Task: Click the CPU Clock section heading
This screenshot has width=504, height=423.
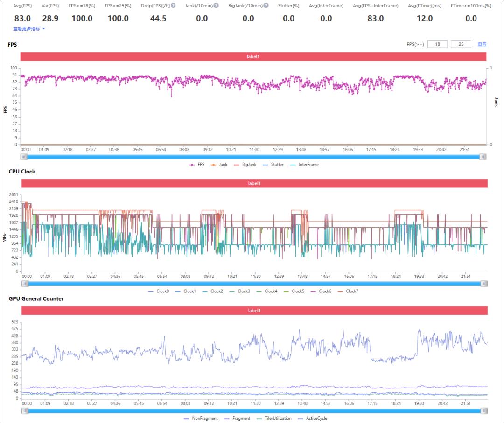Action: pos(22,172)
